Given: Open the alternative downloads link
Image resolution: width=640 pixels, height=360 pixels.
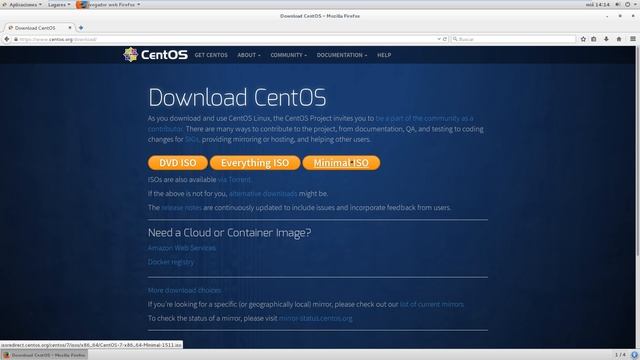Looking at the screenshot, I should 263,193.
